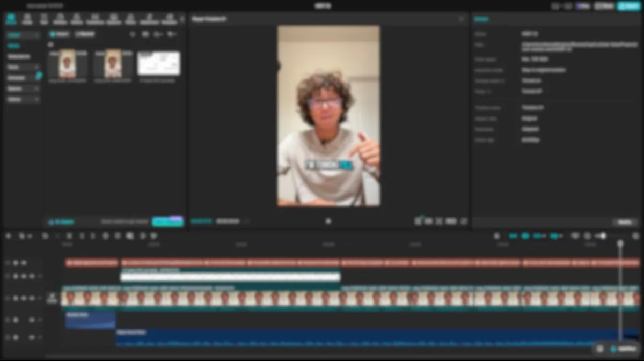The height and width of the screenshot is (362, 644).
Task: Click the floating button at bottom right corner
Action: pyautogui.click(x=623, y=349)
